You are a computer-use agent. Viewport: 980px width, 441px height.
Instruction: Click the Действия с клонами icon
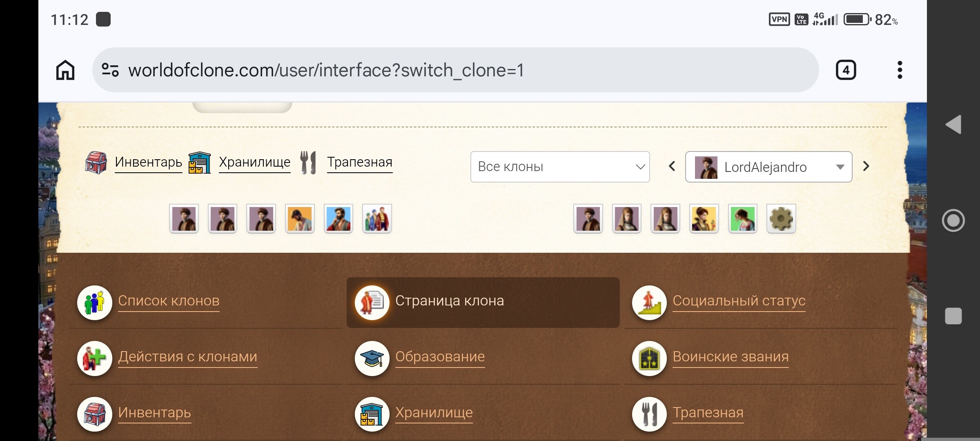(x=94, y=359)
